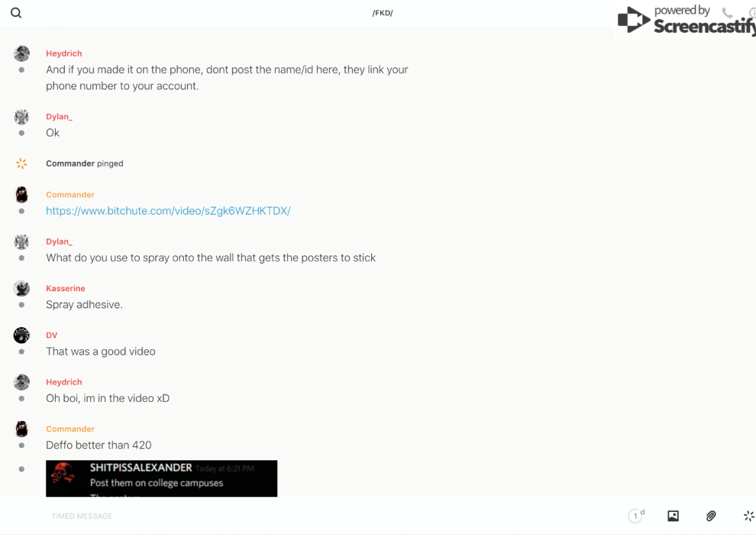Click the Kasserine sender name
The width and height of the screenshot is (756, 535).
tap(65, 289)
